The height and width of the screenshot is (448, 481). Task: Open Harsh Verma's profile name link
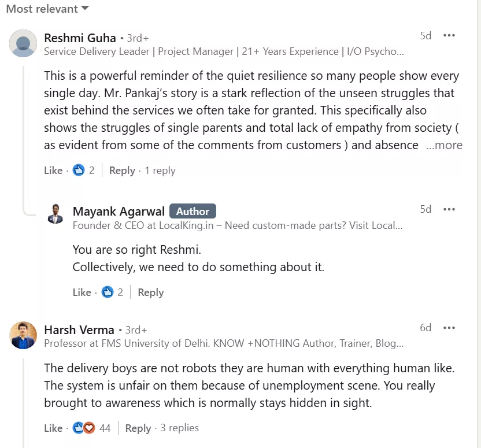(x=79, y=330)
